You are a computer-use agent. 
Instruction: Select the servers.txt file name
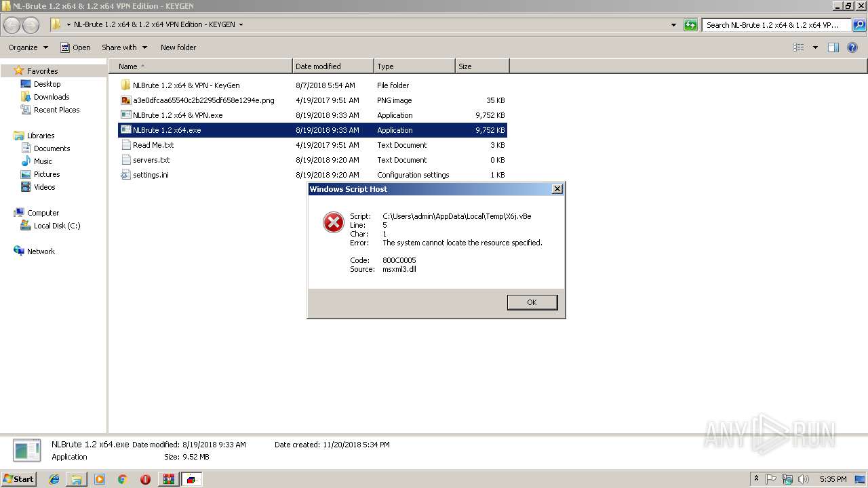click(x=151, y=160)
